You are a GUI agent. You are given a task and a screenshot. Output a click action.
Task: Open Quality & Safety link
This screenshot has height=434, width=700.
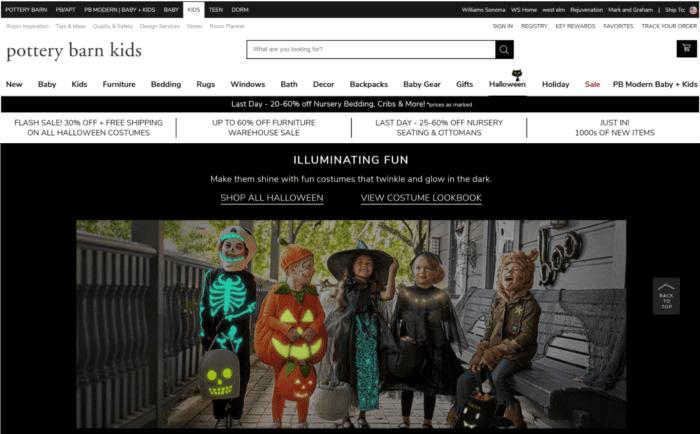[113, 26]
